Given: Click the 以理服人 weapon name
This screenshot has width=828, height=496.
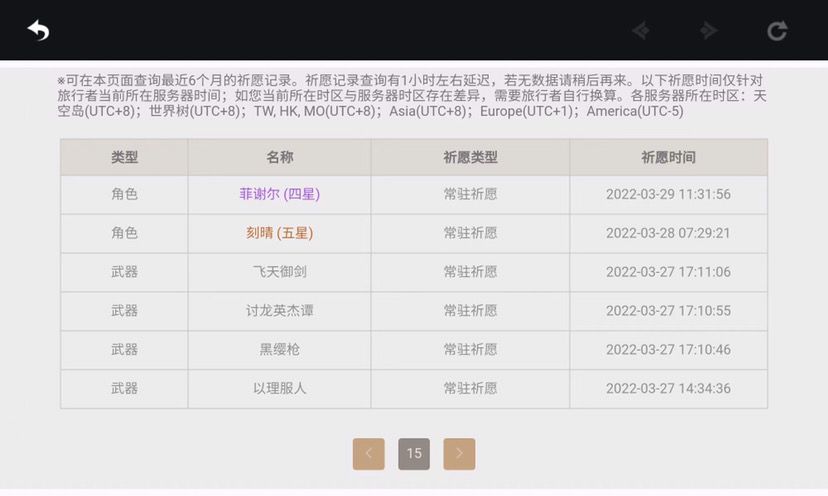Looking at the screenshot, I should [279, 389].
